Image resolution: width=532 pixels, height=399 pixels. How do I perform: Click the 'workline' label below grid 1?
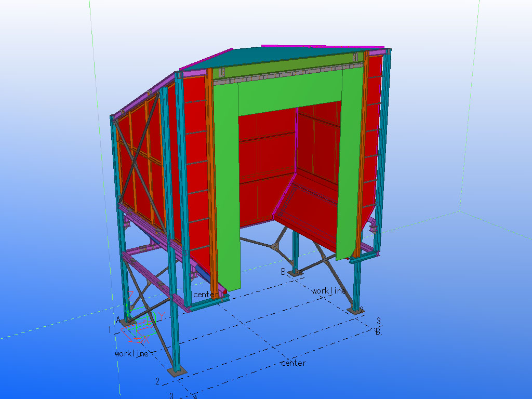click(131, 353)
